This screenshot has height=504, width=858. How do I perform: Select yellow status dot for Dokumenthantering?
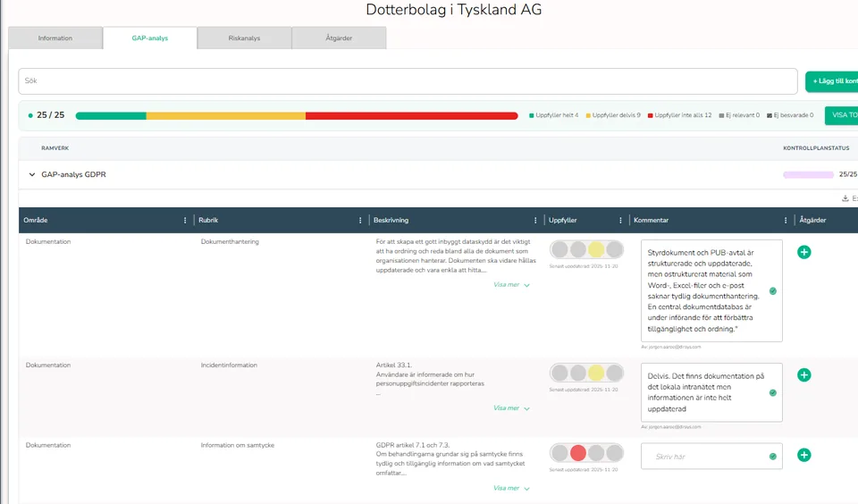[x=596, y=249]
